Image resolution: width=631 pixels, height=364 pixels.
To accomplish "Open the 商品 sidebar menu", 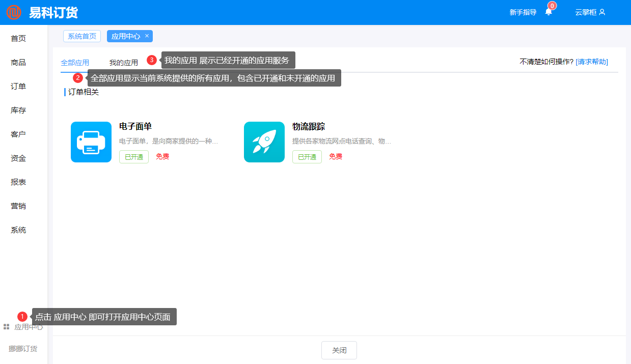I will [18, 63].
